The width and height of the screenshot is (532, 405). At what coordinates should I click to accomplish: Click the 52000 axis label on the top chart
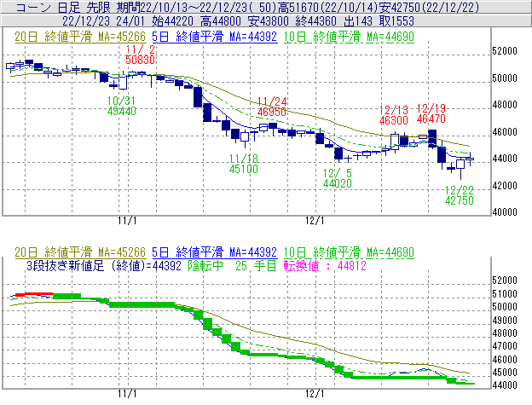pos(505,51)
